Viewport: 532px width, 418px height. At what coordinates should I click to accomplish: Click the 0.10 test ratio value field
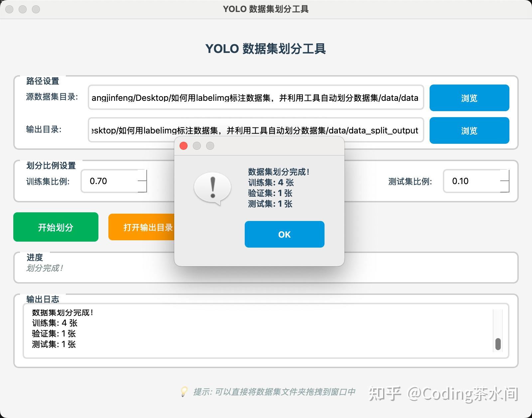[x=469, y=181]
